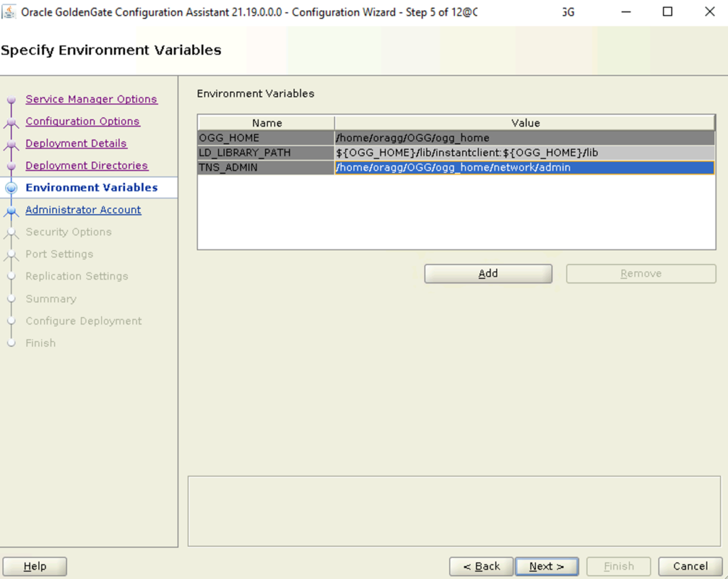Jump to Administrator Account step
The width and height of the screenshot is (728, 579).
83,210
